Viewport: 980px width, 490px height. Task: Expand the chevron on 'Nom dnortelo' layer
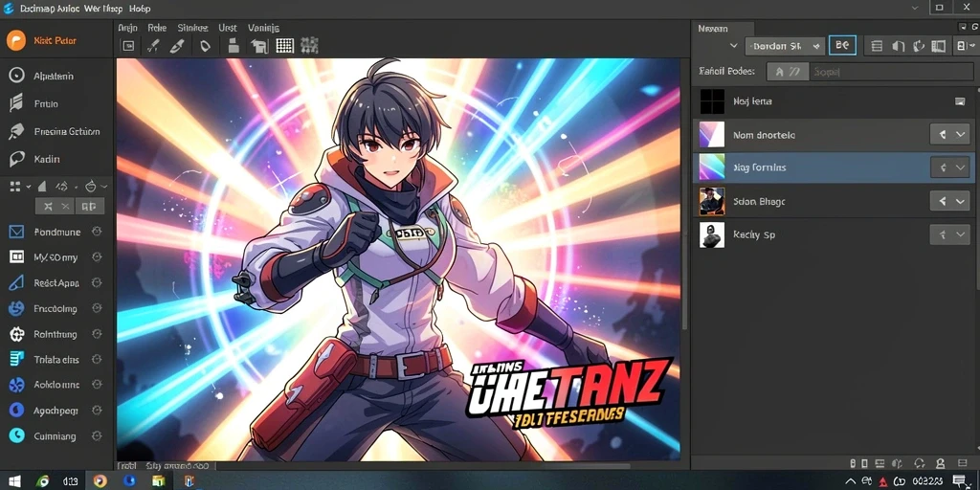(961, 134)
